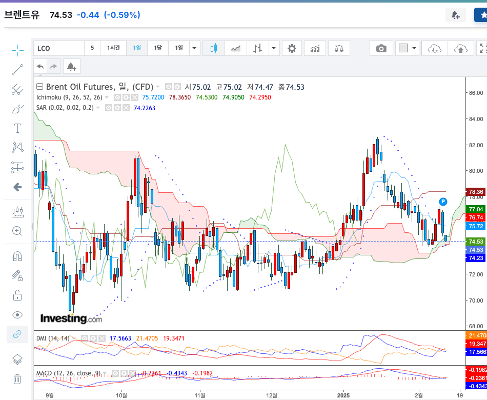487x400 pixels.
Task: Select the pitchfork drawing tool
Action: pyautogui.click(x=18, y=89)
